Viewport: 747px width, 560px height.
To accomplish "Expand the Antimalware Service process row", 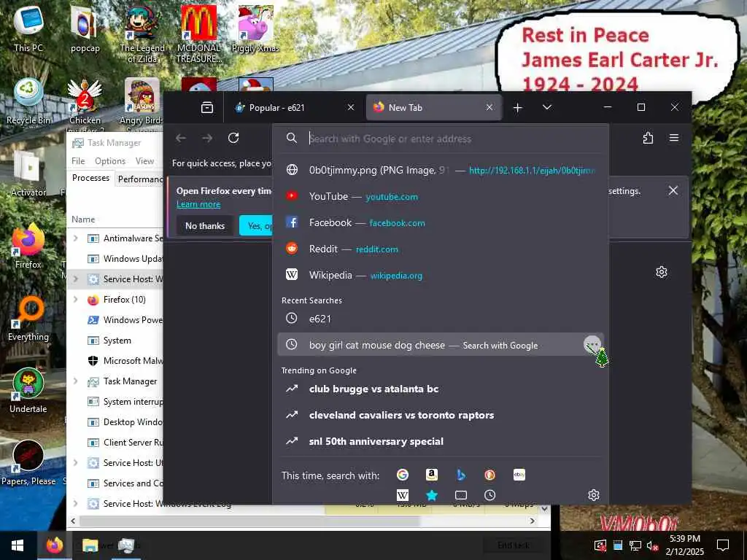I will [x=75, y=238].
